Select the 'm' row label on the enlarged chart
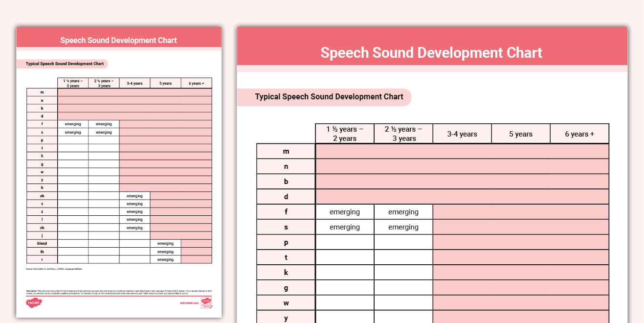Screen dimensions: 644x323 (285, 151)
